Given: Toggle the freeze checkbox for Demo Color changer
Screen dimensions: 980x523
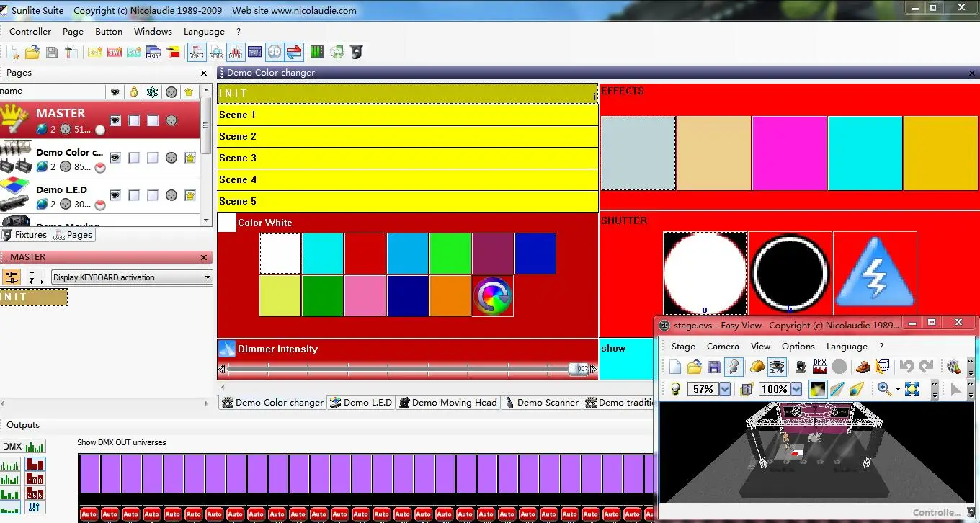Looking at the screenshot, I should click(x=153, y=158).
